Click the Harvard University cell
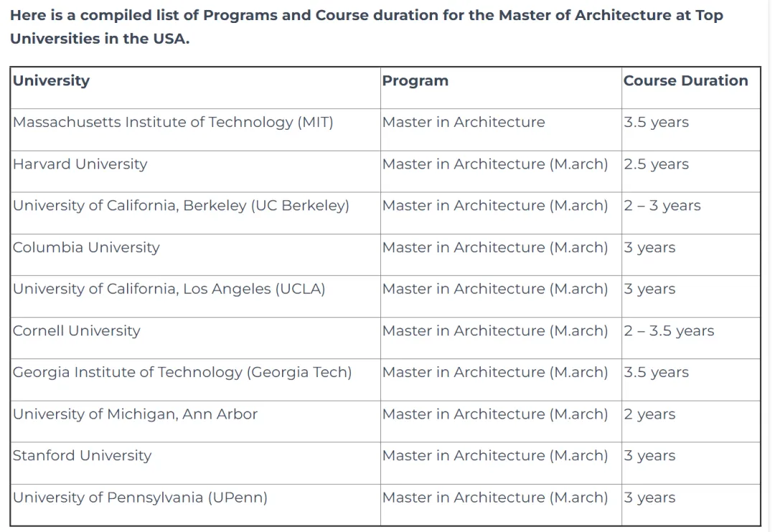Screen dimensions: 775x532 (80, 164)
